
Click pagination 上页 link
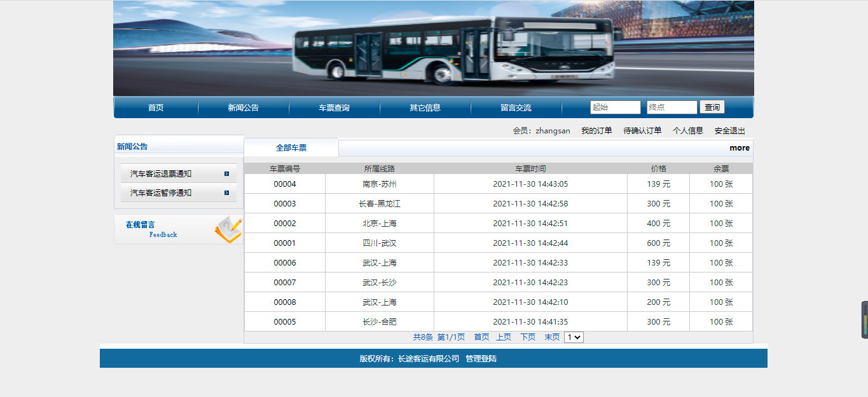point(504,337)
